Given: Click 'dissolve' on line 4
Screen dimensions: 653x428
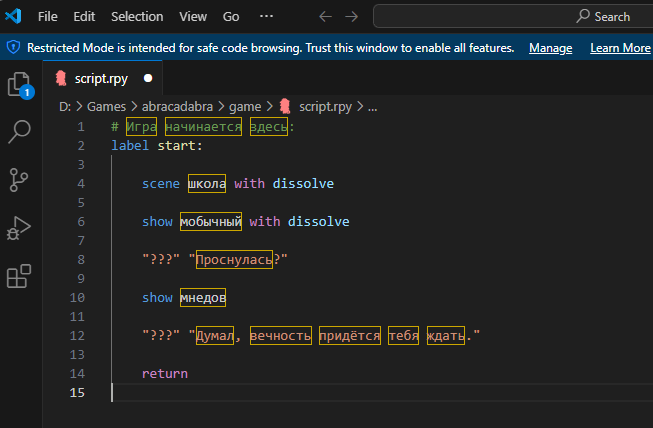Looking at the screenshot, I should tap(303, 184).
